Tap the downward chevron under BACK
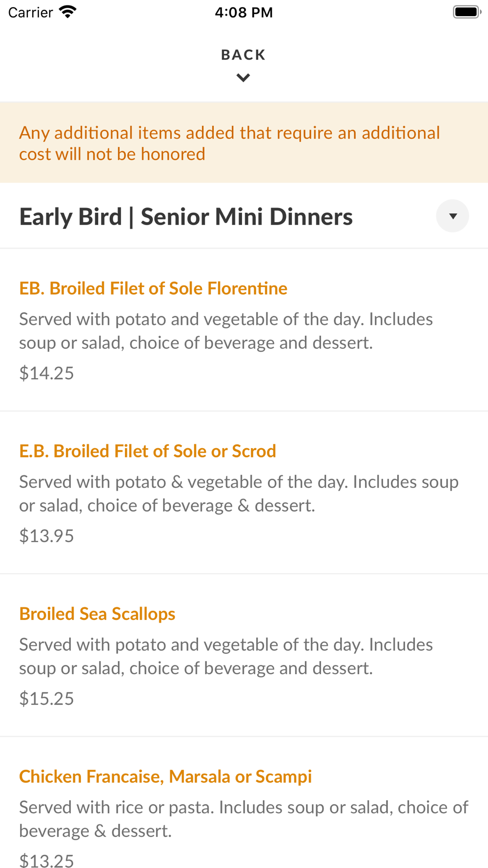 tap(243, 78)
